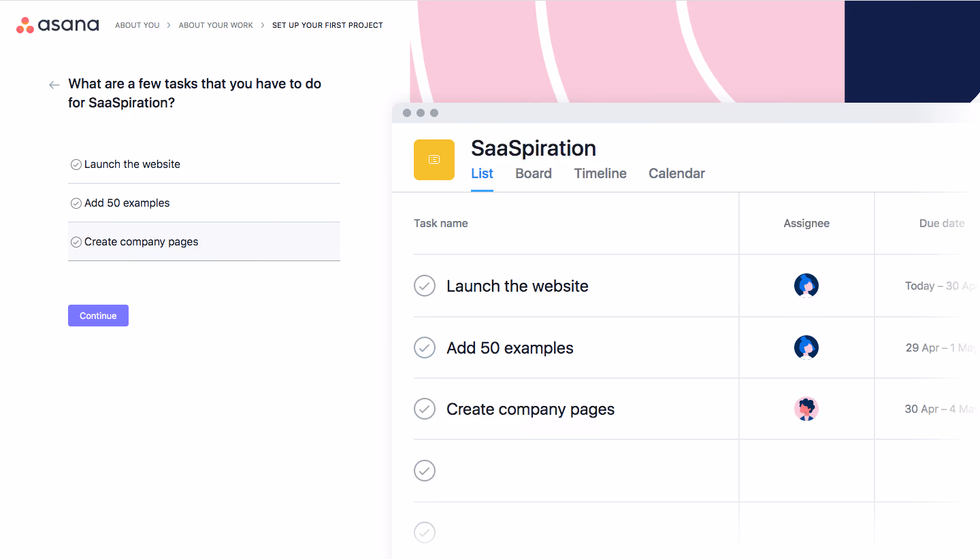Edit the Add 50 examples task field
Viewport: 980px width, 559px height.
[204, 203]
